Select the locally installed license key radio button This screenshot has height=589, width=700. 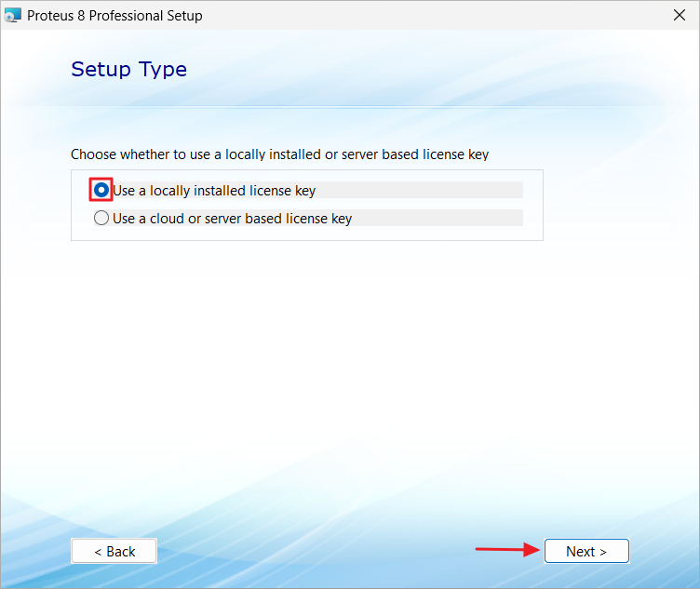101,190
